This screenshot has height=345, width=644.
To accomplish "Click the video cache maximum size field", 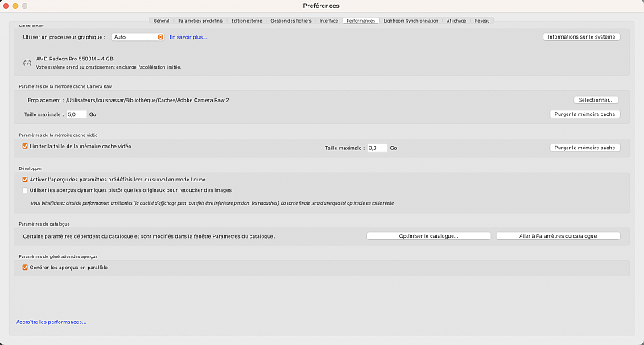I will tap(377, 148).
